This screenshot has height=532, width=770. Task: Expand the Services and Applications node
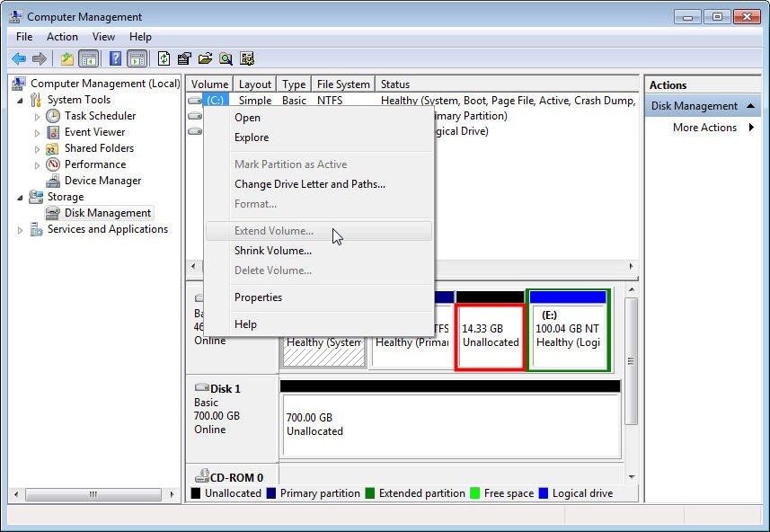pyautogui.click(x=20, y=230)
